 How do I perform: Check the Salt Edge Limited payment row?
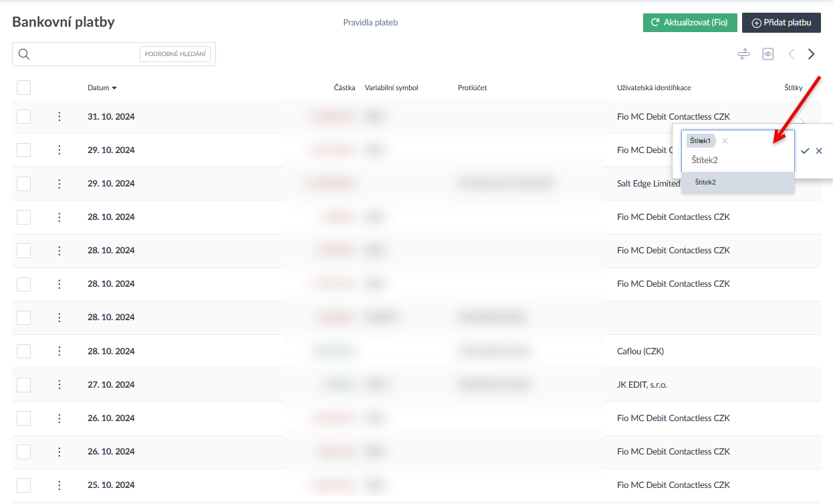point(23,184)
